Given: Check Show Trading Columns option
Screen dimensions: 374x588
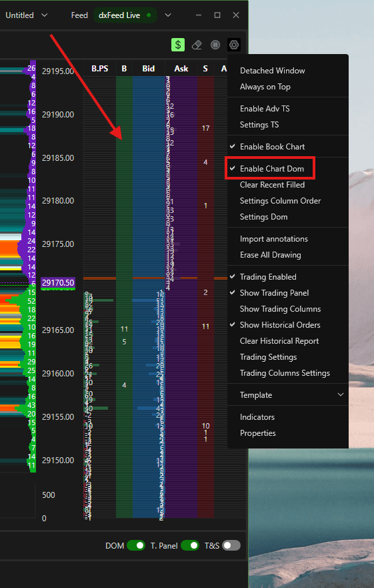Looking at the screenshot, I should pos(288,309).
